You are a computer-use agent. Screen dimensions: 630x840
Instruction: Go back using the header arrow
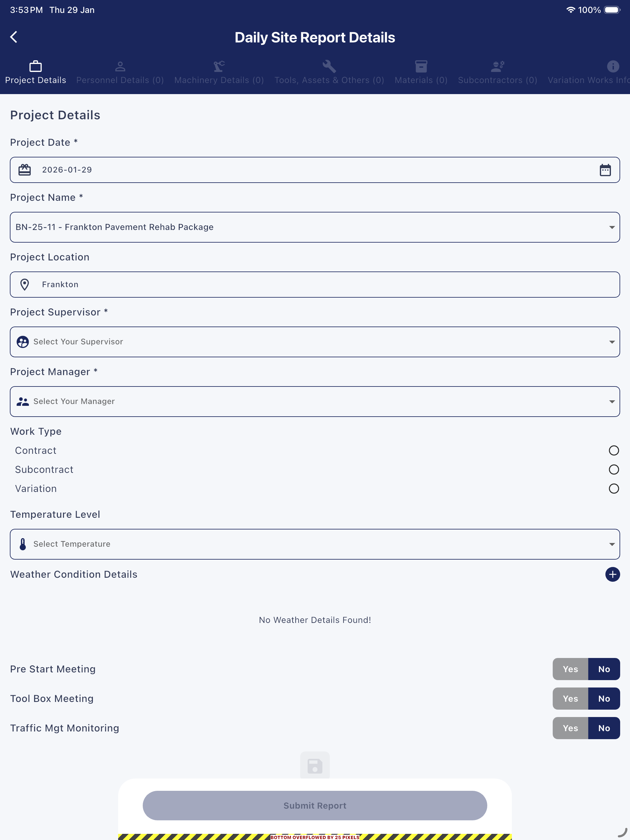coord(14,37)
